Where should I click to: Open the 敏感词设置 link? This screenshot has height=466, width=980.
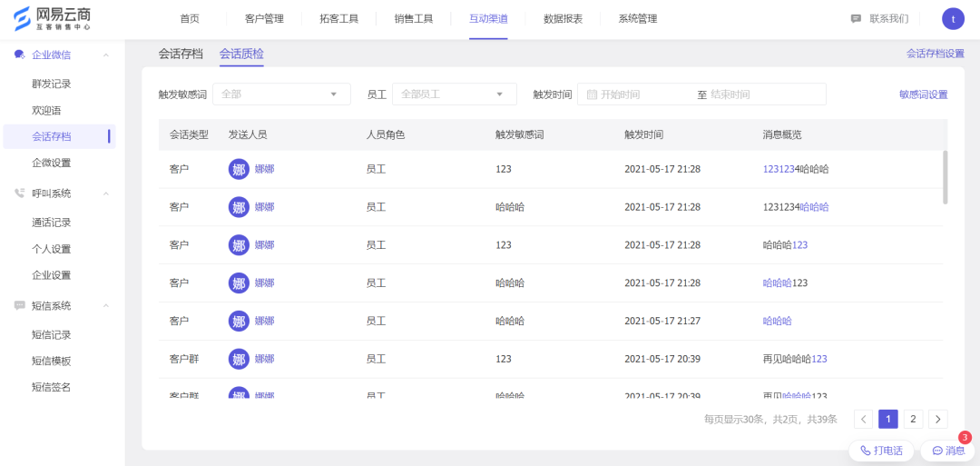click(923, 94)
